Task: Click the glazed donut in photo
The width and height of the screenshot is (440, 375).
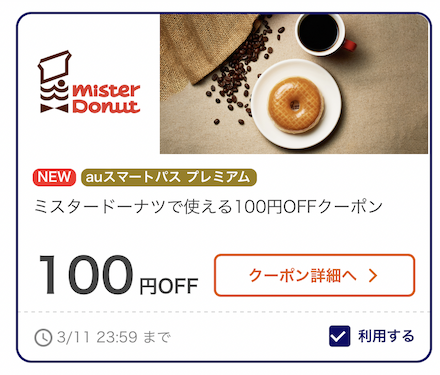Action: (295, 105)
